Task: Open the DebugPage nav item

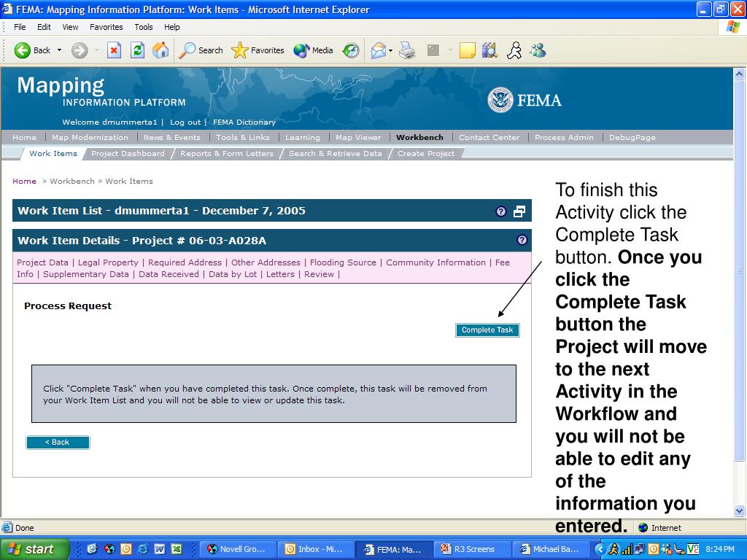Action: click(632, 138)
